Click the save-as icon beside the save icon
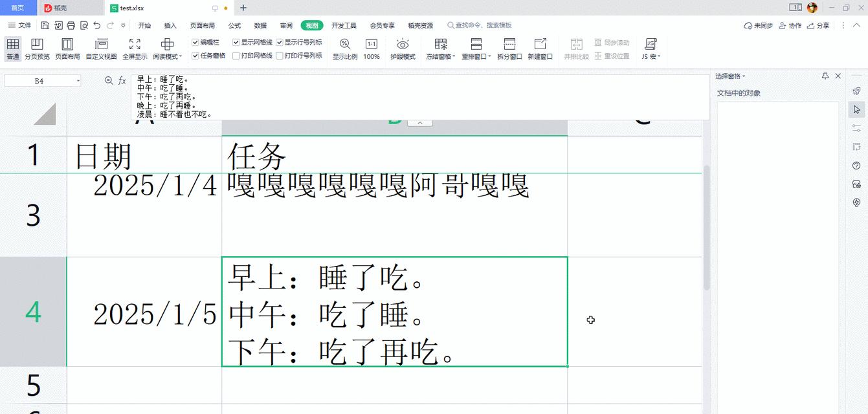Image resolution: width=868 pixels, height=414 pixels. pyautogui.click(x=58, y=26)
